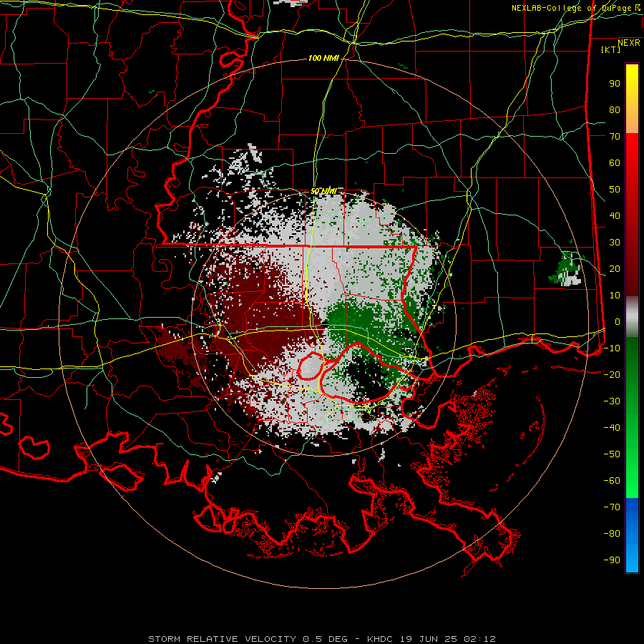This screenshot has height=644, width=644.
Task: Pick the gray zero-velocity color bar segment
Action: click(x=632, y=317)
